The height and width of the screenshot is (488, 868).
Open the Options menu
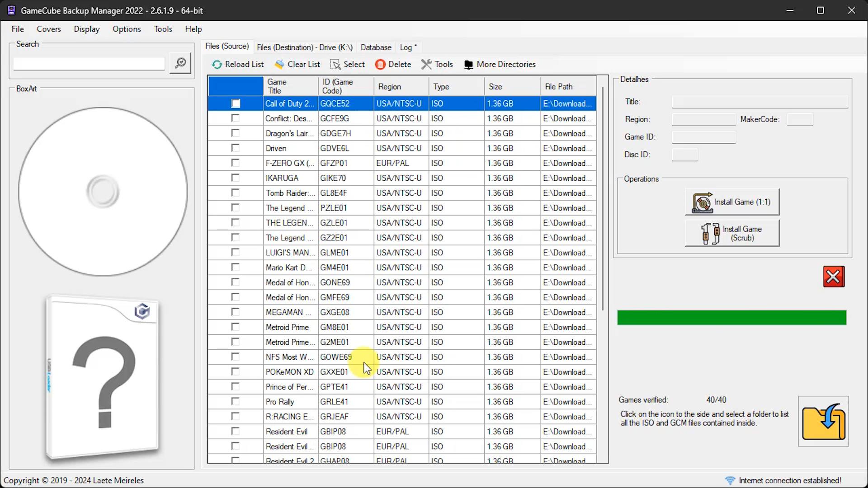pos(127,29)
